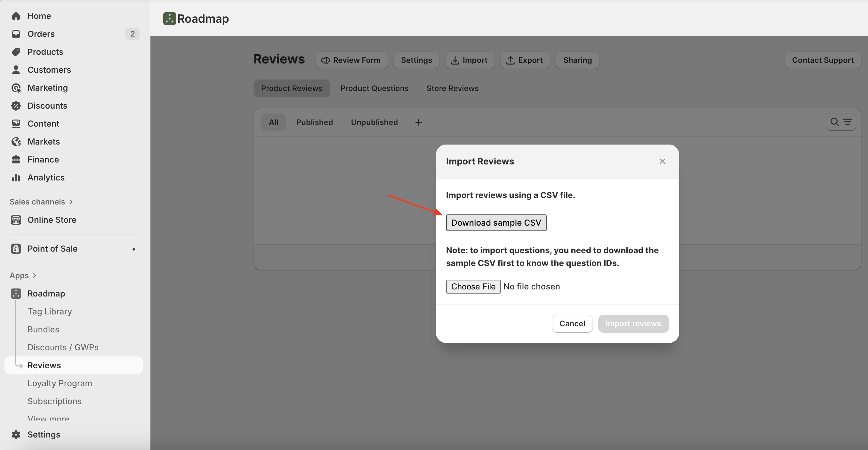Open Settings via the gear icon
The image size is (868, 450).
click(16, 434)
